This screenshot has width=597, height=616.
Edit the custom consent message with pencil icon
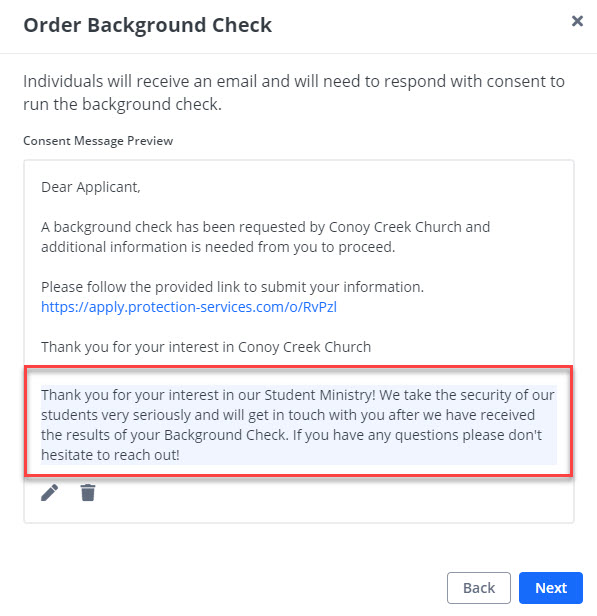click(x=49, y=492)
